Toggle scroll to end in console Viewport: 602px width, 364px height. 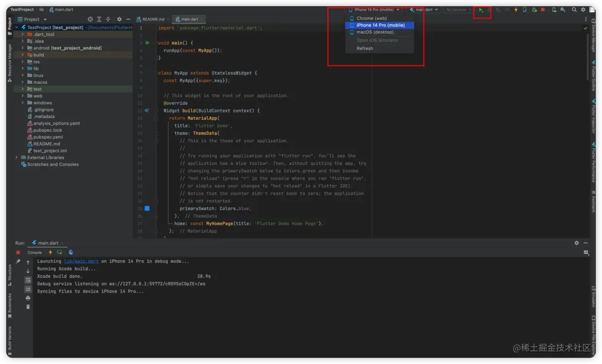click(28, 289)
